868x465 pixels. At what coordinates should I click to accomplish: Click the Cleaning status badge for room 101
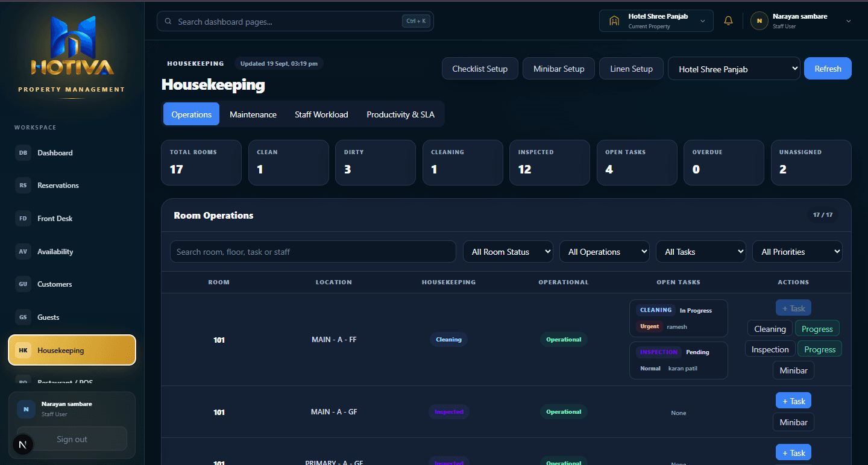(x=448, y=340)
